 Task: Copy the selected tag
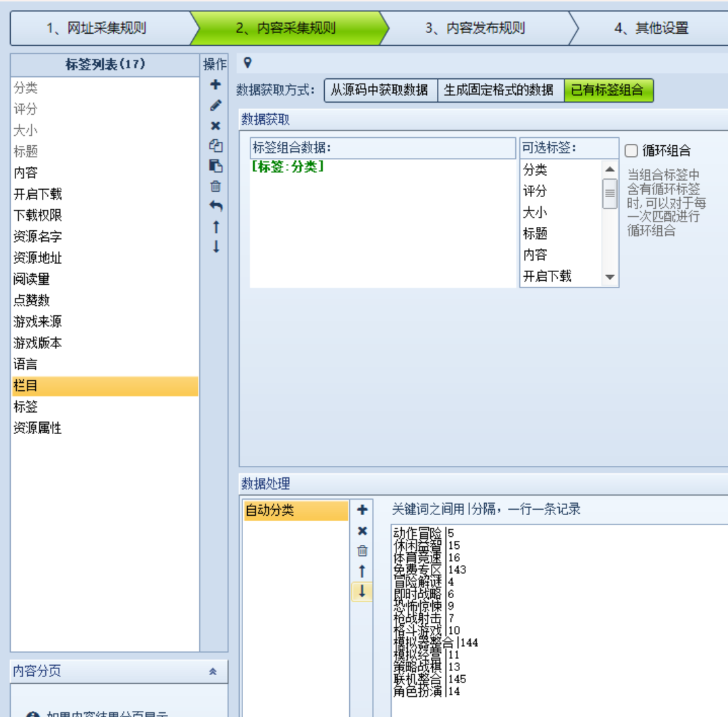215,146
